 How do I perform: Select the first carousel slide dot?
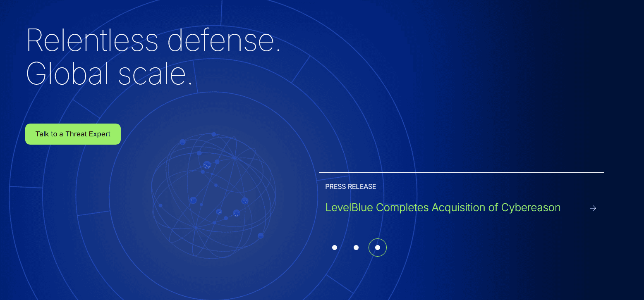point(335,248)
